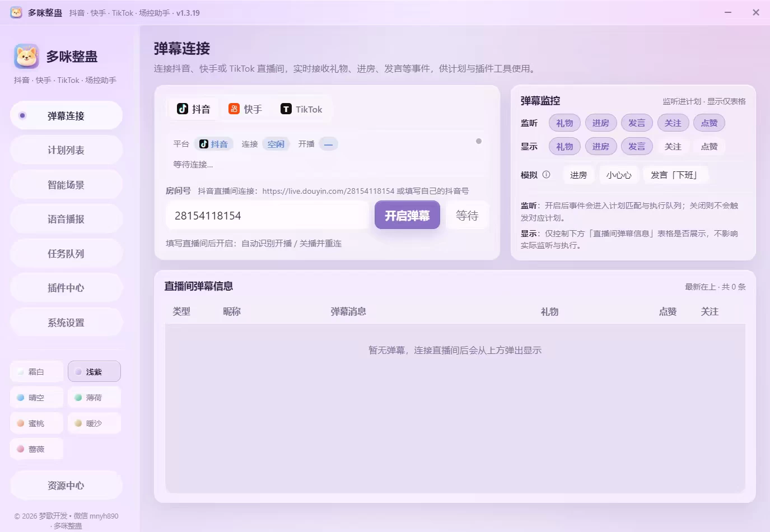Click the 直播间弹幕信息 heading

pyautogui.click(x=198, y=286)
